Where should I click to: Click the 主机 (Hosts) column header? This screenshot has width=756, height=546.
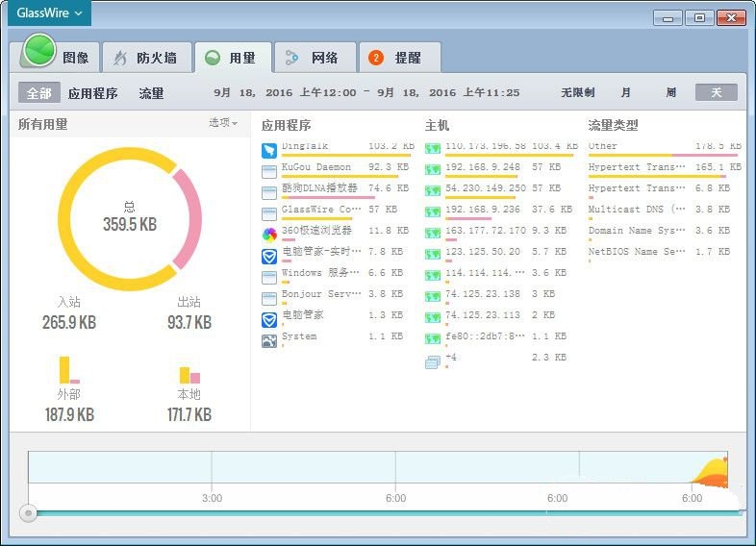(x=437, y=125)
